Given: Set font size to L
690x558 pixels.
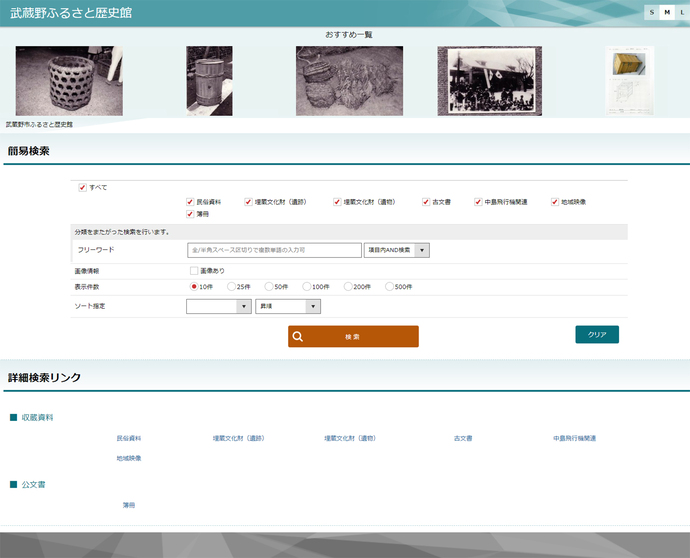Looking at the screenshot, I should coord(682,12).
